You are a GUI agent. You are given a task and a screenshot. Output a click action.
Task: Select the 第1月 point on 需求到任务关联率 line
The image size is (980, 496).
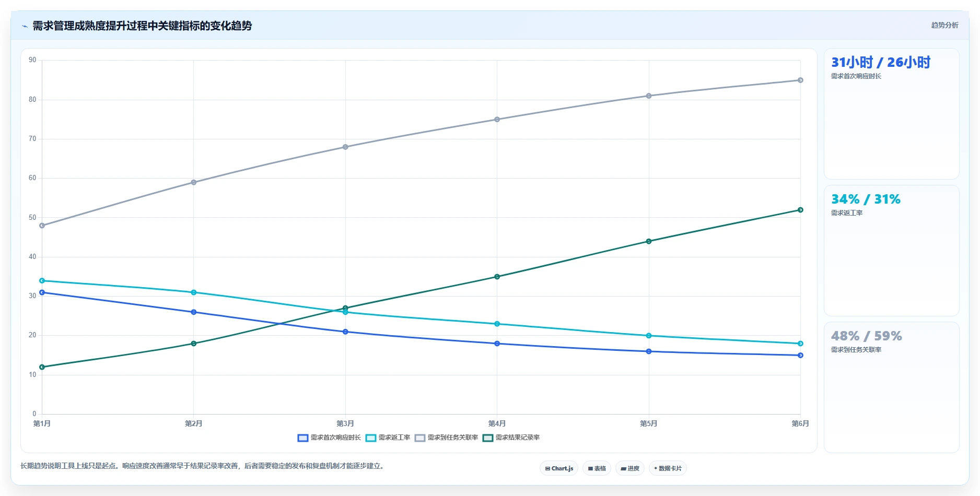coord(42,226)
